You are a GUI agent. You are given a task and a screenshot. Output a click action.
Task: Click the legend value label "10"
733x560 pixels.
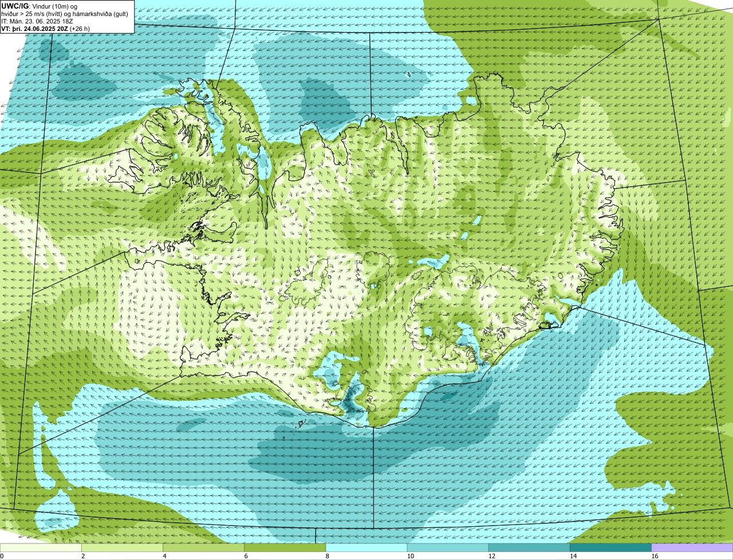pos(410,556)
